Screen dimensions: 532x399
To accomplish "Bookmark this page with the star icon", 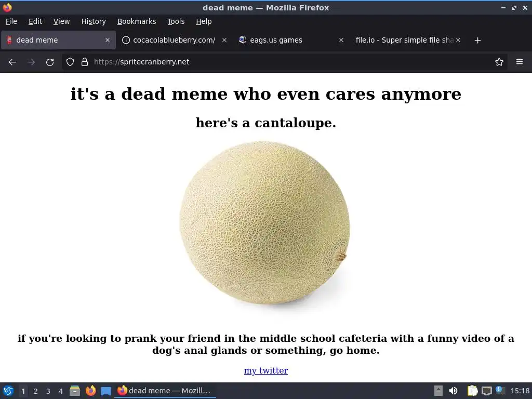I will click(x=499, y=62).
